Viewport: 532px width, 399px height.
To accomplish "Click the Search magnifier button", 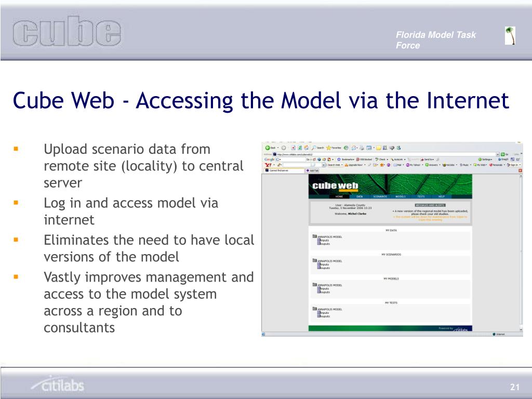I will [318, 148].
